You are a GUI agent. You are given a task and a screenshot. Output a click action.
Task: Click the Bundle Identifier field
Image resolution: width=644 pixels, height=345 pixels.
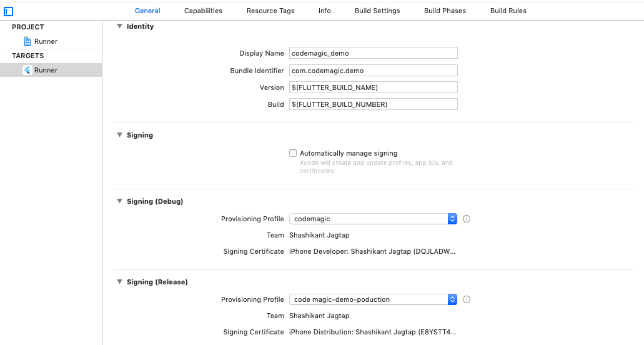click(374, 71)
